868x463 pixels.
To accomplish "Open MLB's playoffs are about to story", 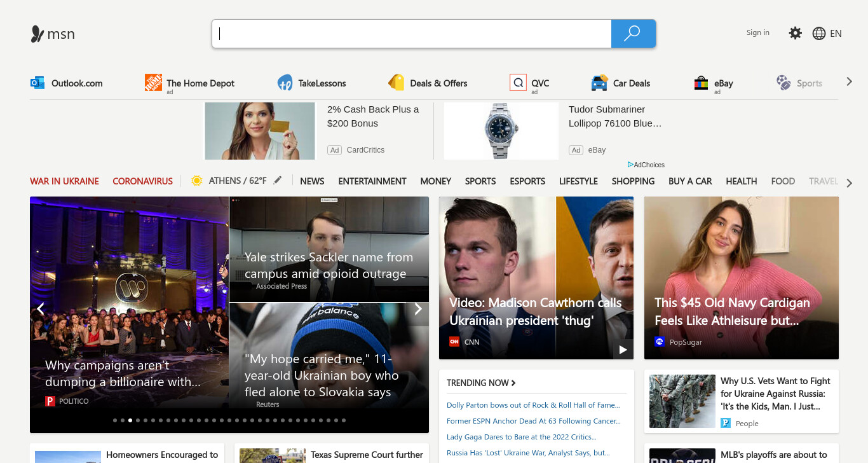I will click(774, 455).
